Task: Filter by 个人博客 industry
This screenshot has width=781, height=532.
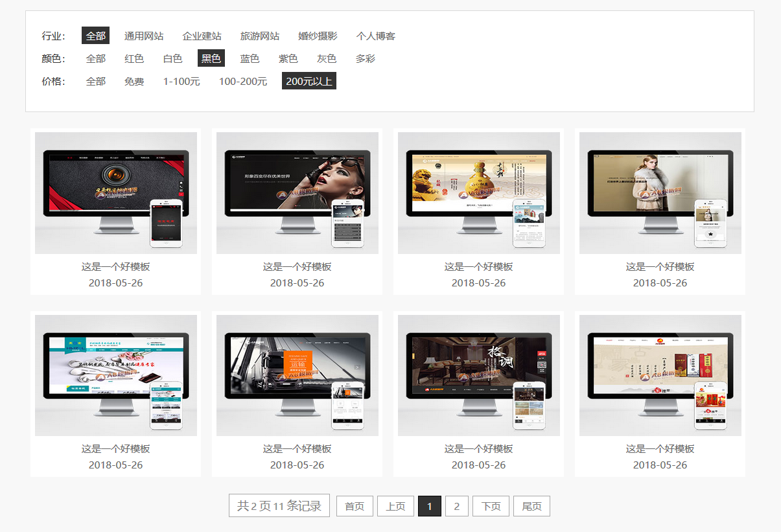Action: point(375,36)
